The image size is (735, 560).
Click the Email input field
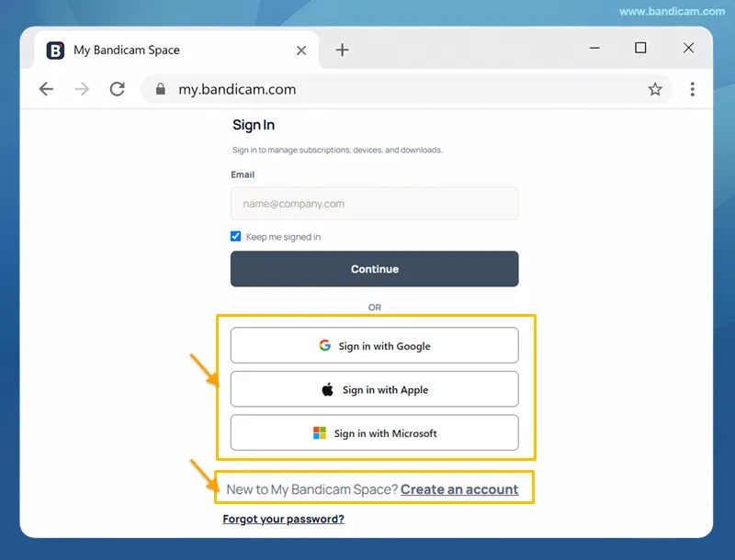pyautogui.click(x=375, y=204)
